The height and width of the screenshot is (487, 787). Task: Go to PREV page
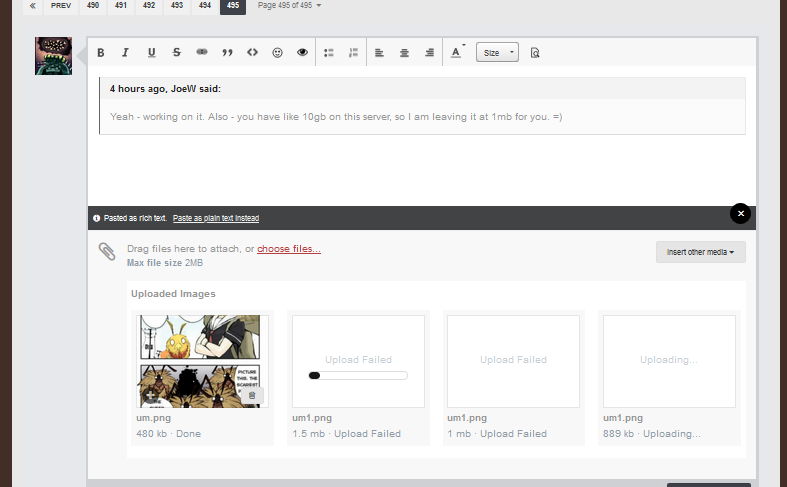61,5
